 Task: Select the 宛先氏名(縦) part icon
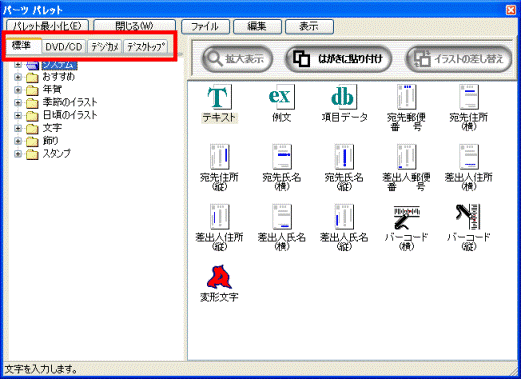coord(344,157)
